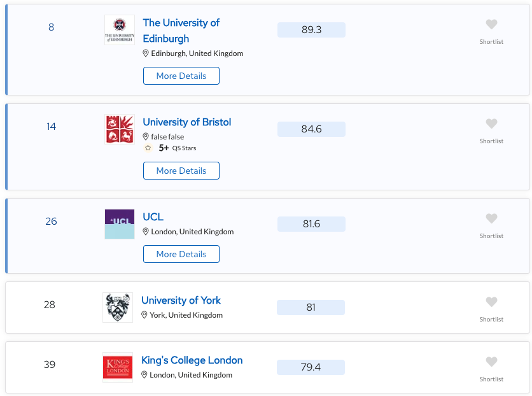Click location pin icon beside Edinburgh, United Kingdom
The width and height of the screenshot is (532, 396).
click(146, 53)
